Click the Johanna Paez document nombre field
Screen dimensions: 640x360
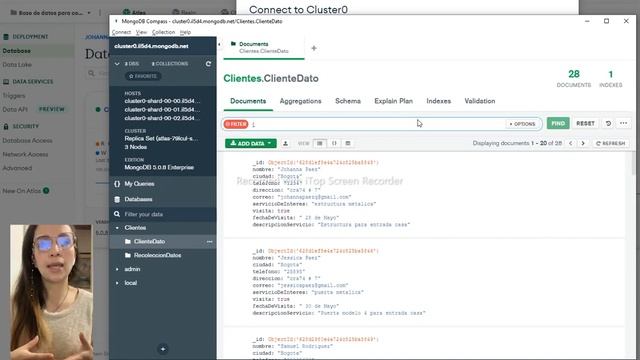(287, 169)
